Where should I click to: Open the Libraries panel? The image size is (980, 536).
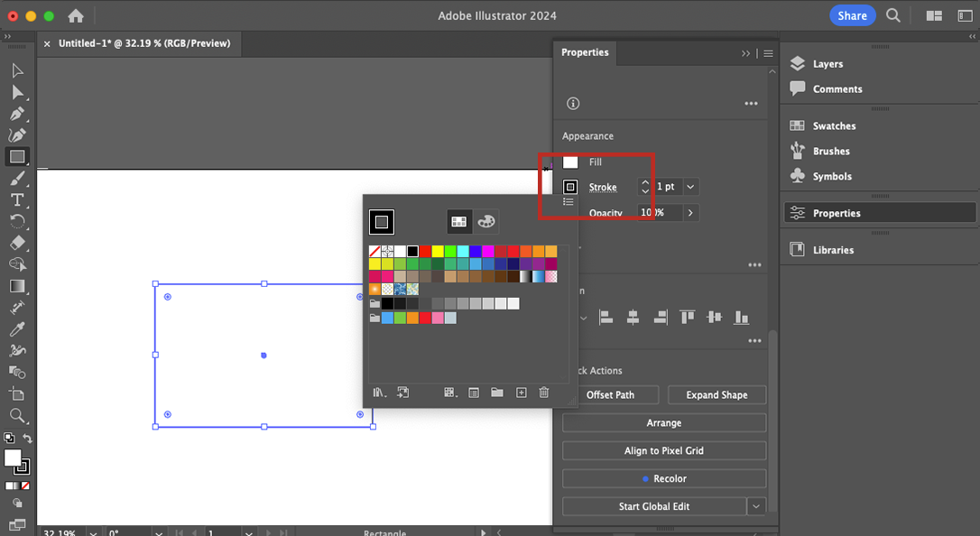pyautogui.click(x=833, y=250)
